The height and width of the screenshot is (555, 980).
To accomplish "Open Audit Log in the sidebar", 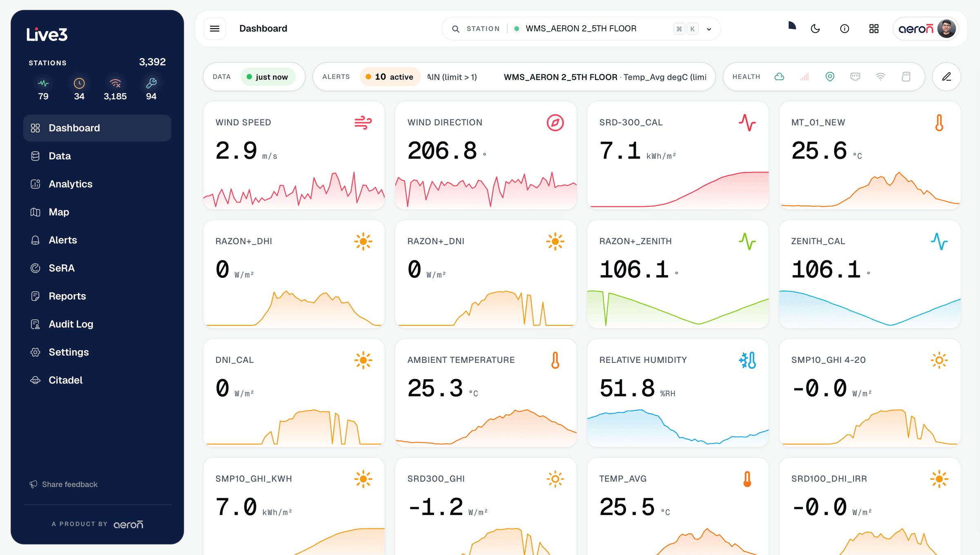I will point(97,324).
